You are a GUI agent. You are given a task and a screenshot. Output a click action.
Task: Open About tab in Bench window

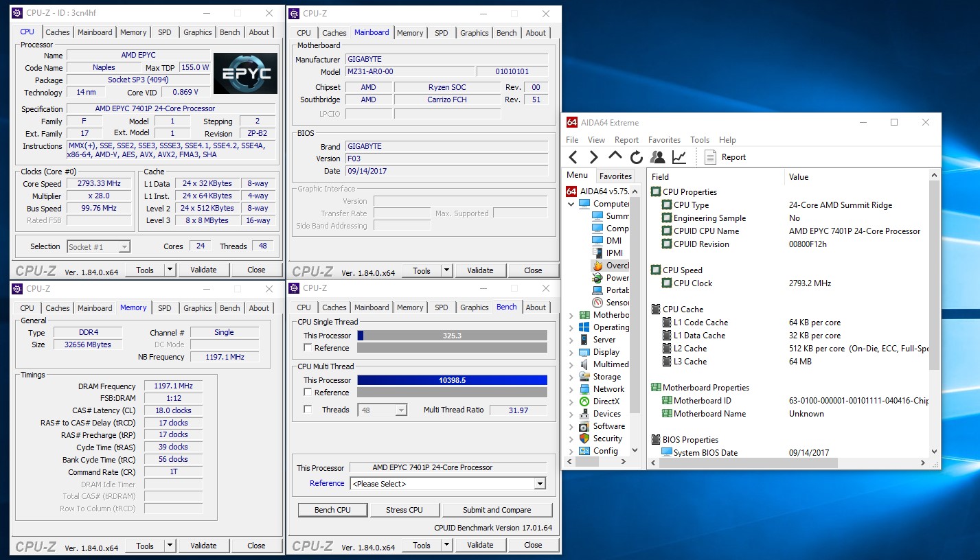click(x=536, y=307)
